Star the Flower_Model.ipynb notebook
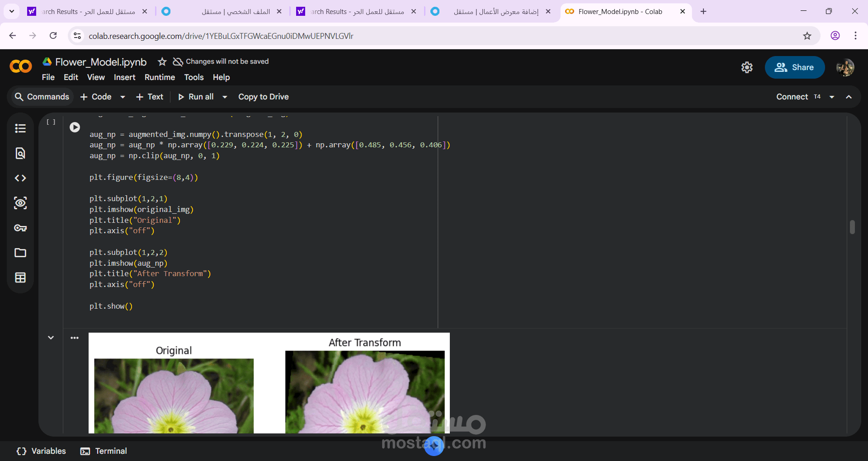The width and height of the screenshot is (868, 461). 162,61
